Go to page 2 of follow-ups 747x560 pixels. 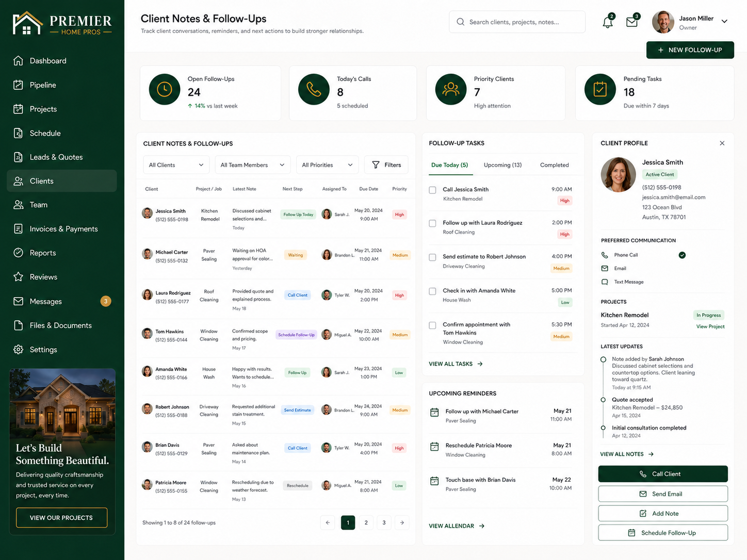click(x=366, y=523)
